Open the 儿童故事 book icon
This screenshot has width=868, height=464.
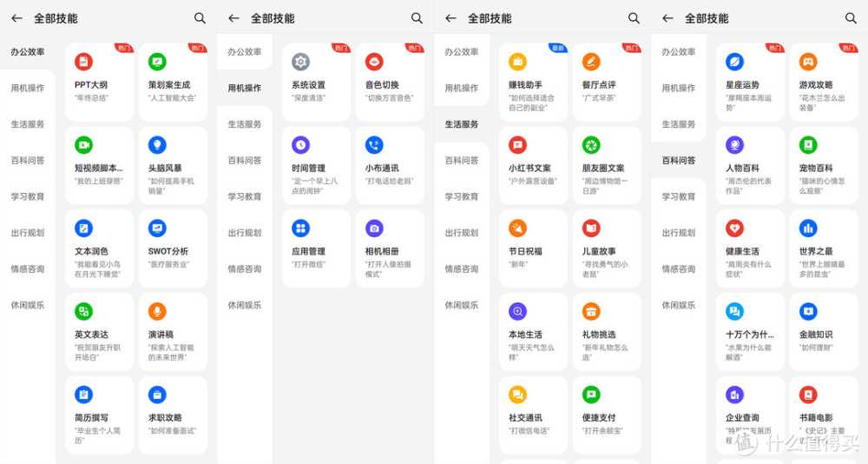click(591, 229)
